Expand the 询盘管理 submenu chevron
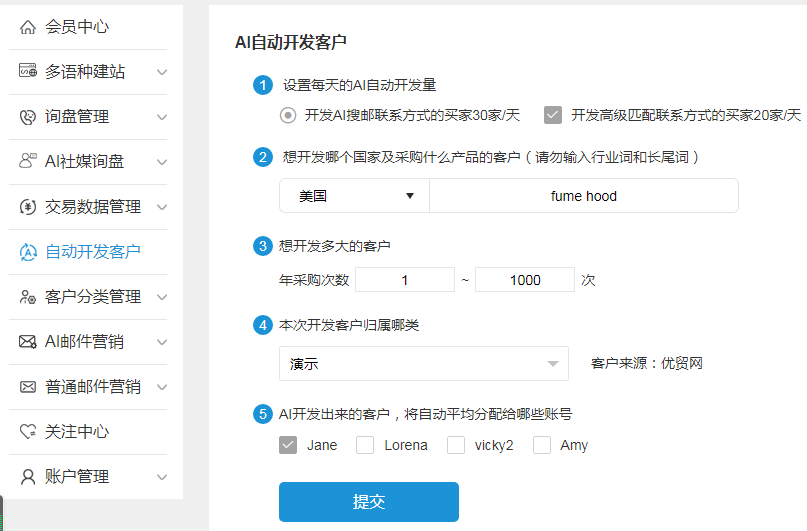The width and height of the screenshot is (807, 531). (162, 117)
